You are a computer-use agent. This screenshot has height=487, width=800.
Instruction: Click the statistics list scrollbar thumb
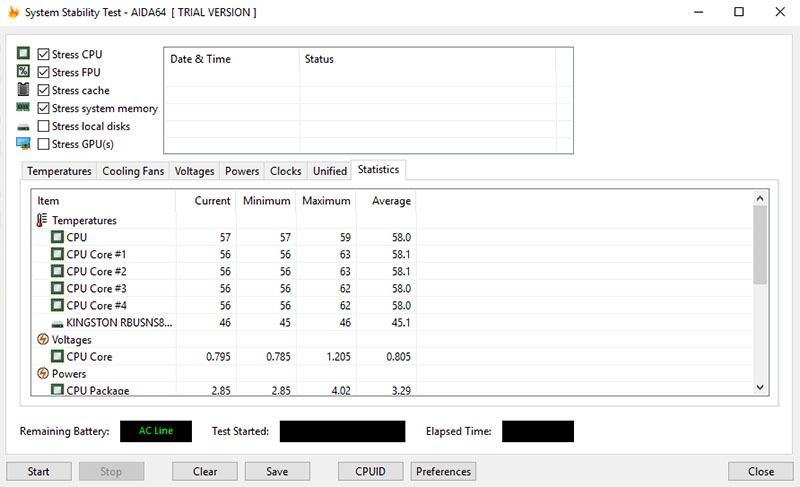[760, 245]
